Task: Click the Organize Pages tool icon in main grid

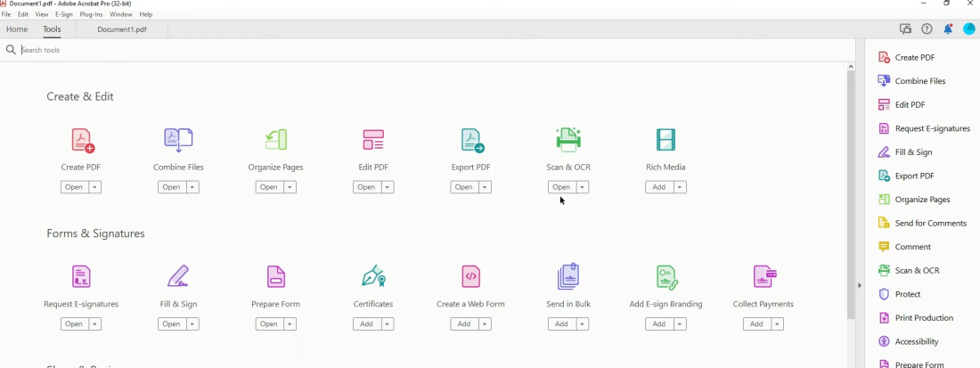Action: 275,140
